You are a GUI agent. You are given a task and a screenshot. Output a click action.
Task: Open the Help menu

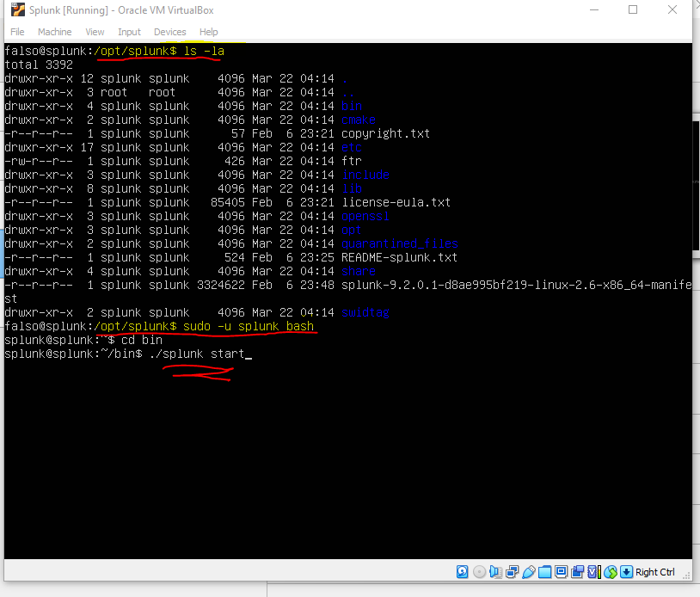[x=208, y=32]
